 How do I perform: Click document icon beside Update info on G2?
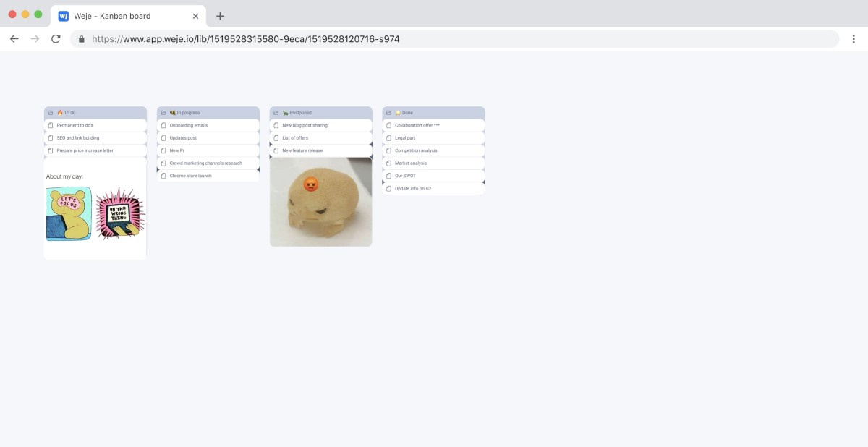click(x=389, y=189)
